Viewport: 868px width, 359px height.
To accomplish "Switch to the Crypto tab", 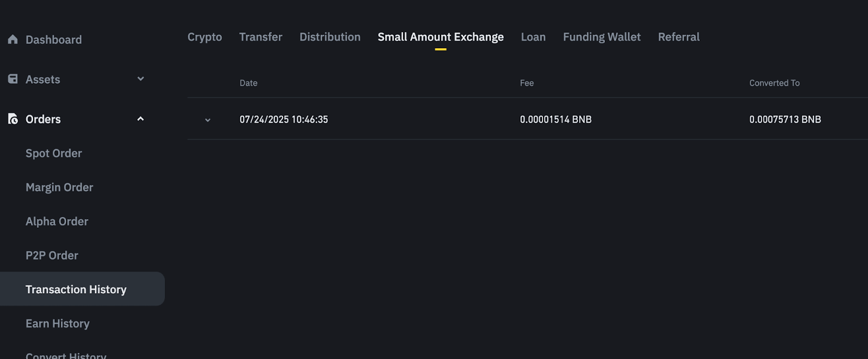I will [x=205, y=37].
